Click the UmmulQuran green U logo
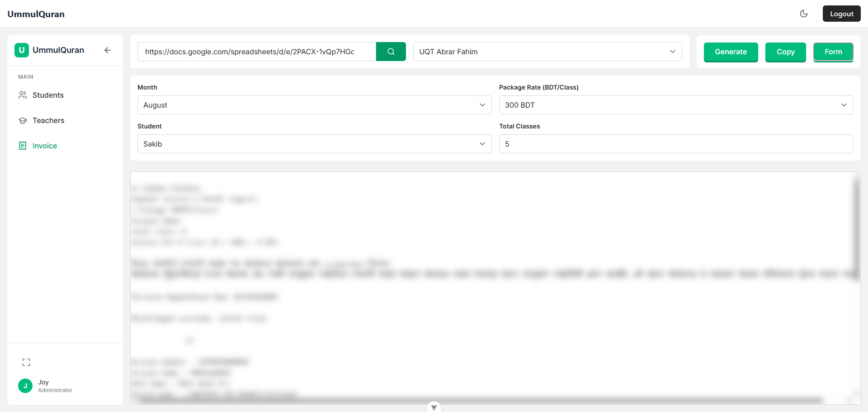 [22, 50]
